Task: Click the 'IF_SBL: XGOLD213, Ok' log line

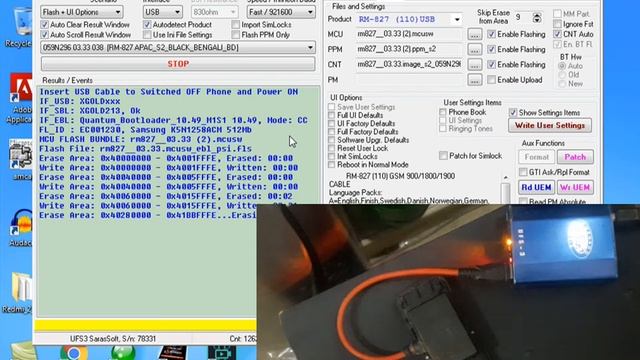Action: pyautogui.click(x=90, y=111)
